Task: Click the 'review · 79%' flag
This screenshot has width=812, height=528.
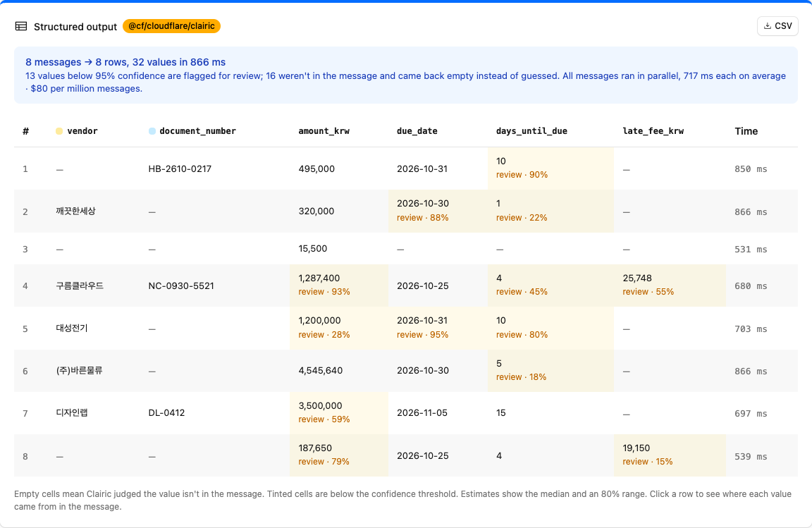Action: (324, 462)
